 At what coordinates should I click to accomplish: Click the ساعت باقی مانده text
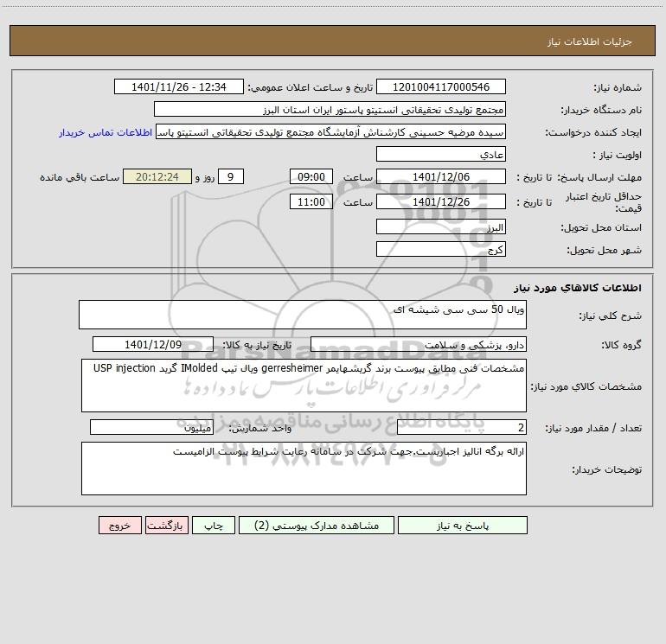[x=80, y=177]
